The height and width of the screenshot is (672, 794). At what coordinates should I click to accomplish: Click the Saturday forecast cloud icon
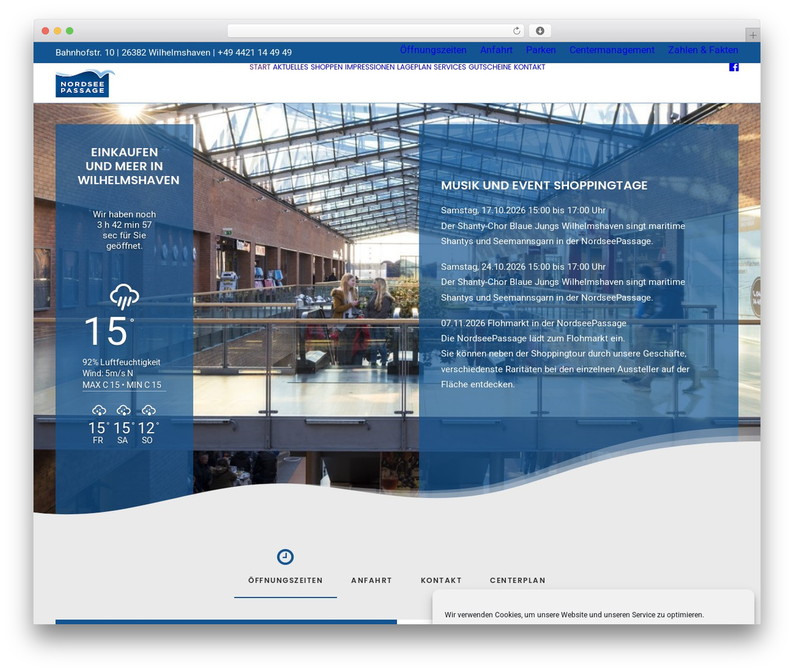click(x=123, y=410)
